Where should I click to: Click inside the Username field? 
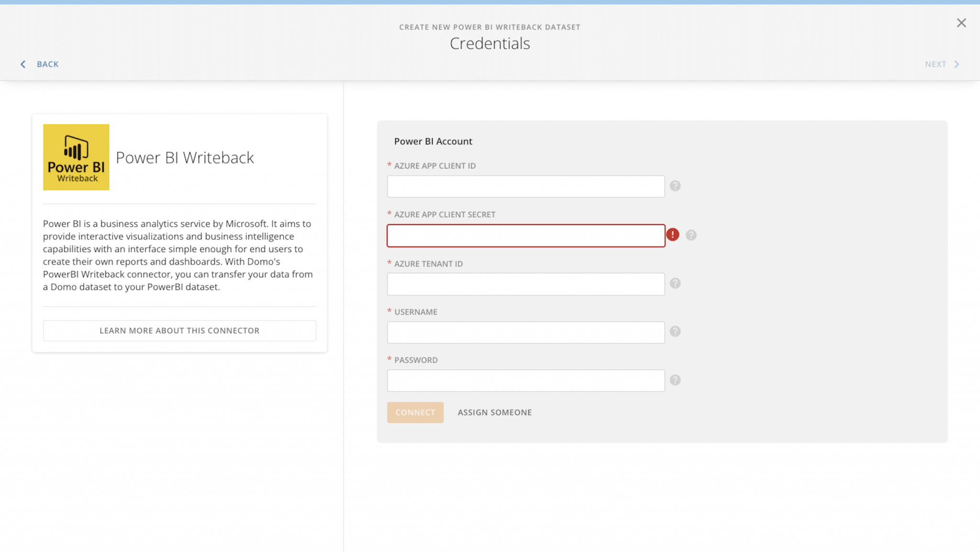(x=525, y=332)
